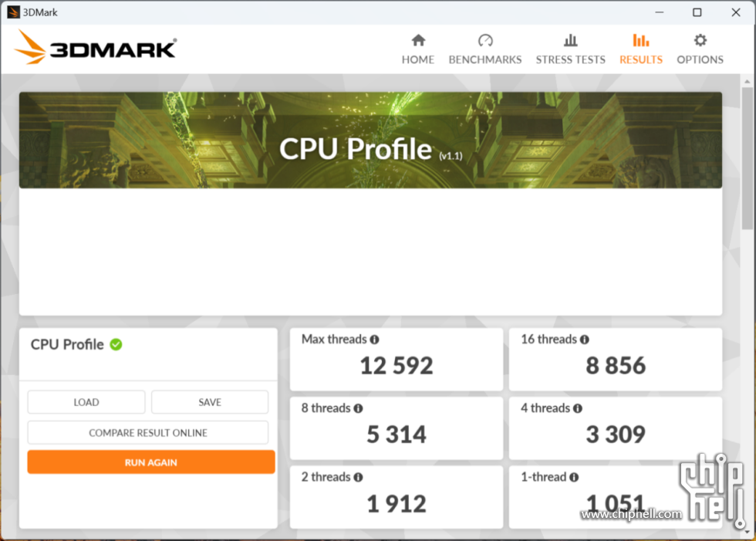Click the 3DMark title bar app icon
756x541 pixels.
coord(13,12)
